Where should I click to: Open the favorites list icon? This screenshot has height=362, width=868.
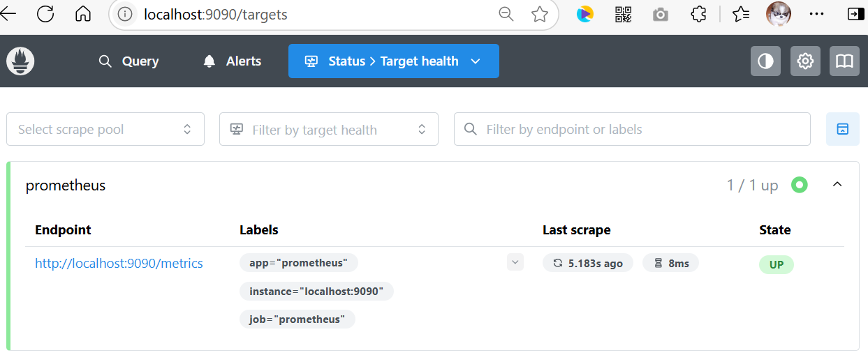(741, 14)
